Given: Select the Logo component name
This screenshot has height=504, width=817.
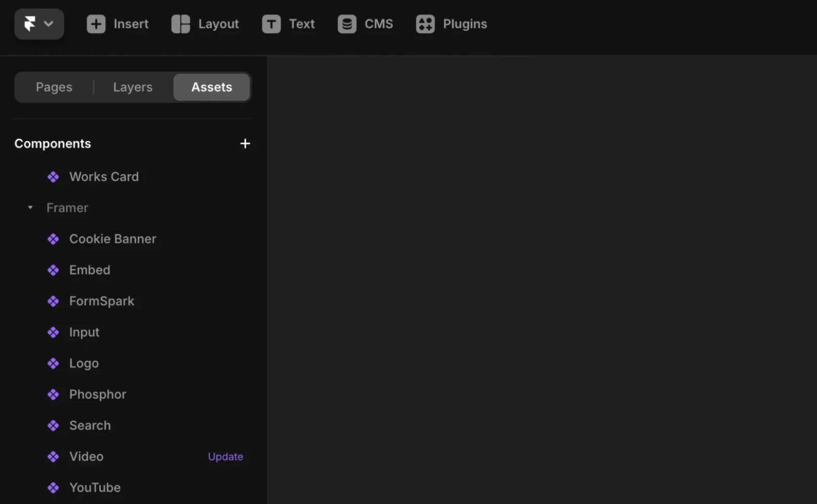Looking at the screenshot, I should pyautogui.click(x=84, y=364).
